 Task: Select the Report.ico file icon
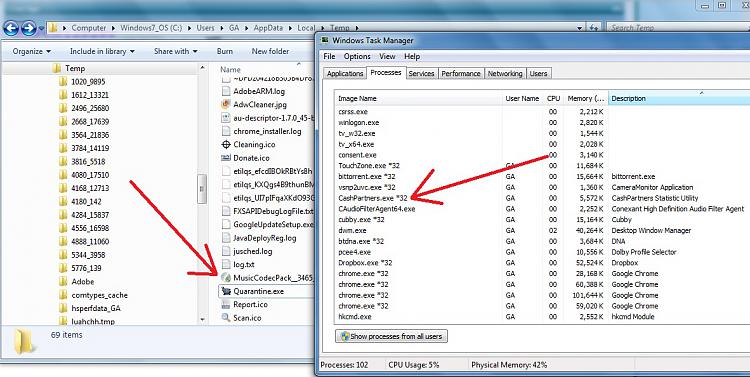point(226,304)
